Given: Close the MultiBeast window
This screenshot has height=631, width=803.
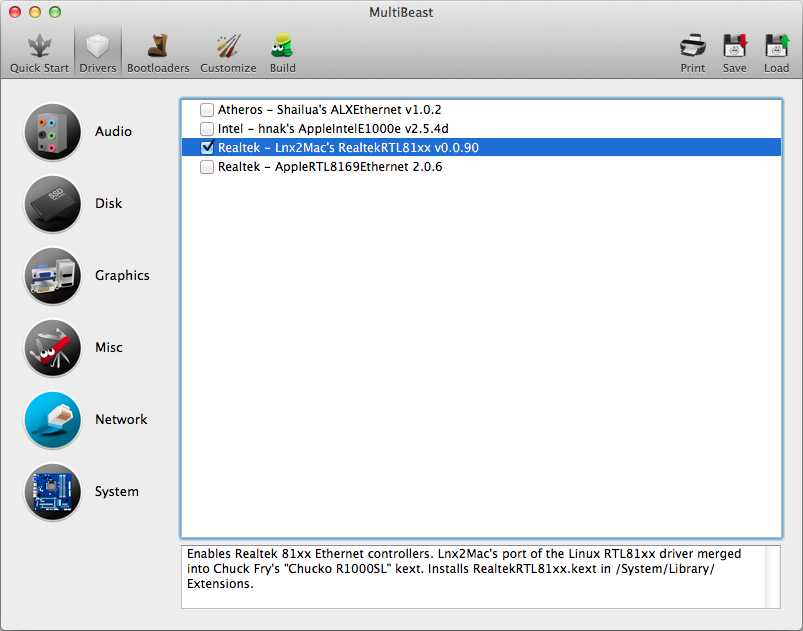Looking at the screenshot, I should pyautogui.click(x=15, y=12).
